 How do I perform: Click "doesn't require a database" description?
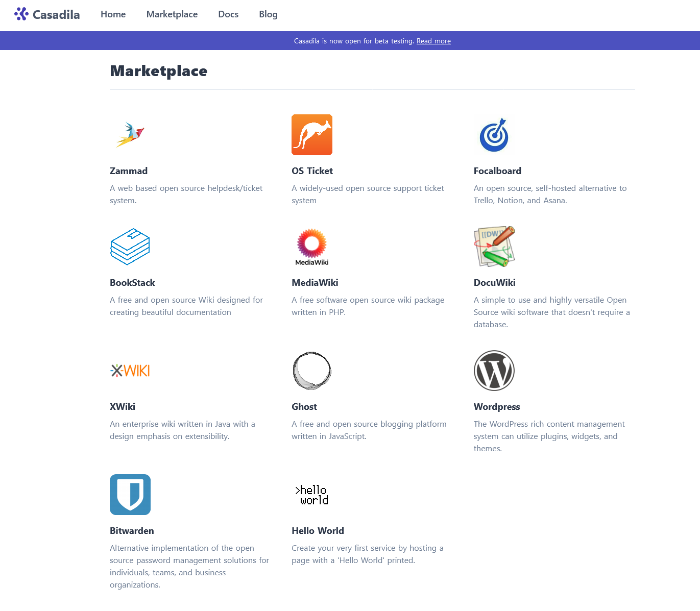coord(551,312)
